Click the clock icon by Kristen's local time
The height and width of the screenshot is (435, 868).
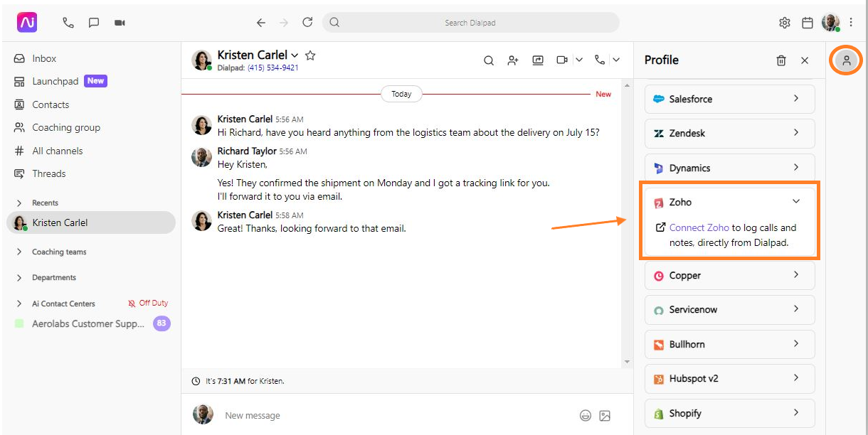tap(196, 381)
